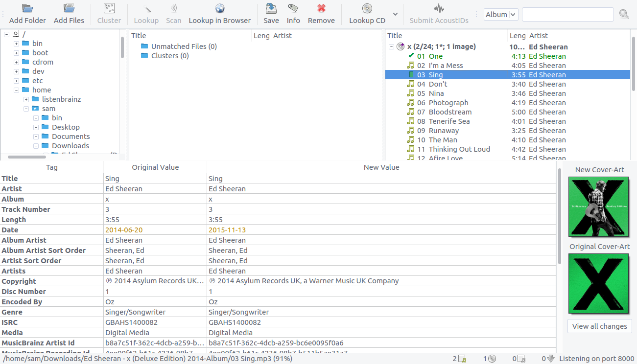Click the search magnifier icon

pyautogui.click(x=624, y=14)
